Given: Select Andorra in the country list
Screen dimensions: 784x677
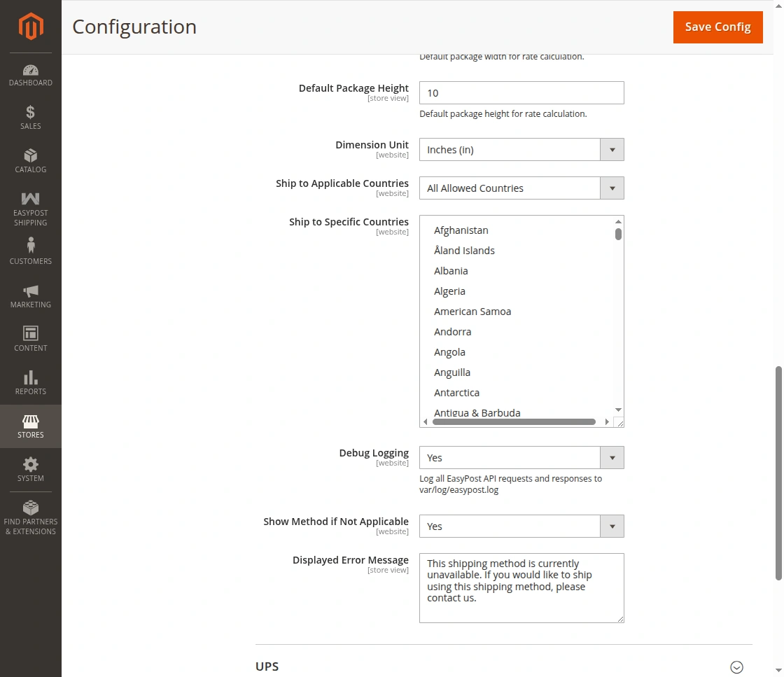Looking at the screenshot, I should [452, 332].
